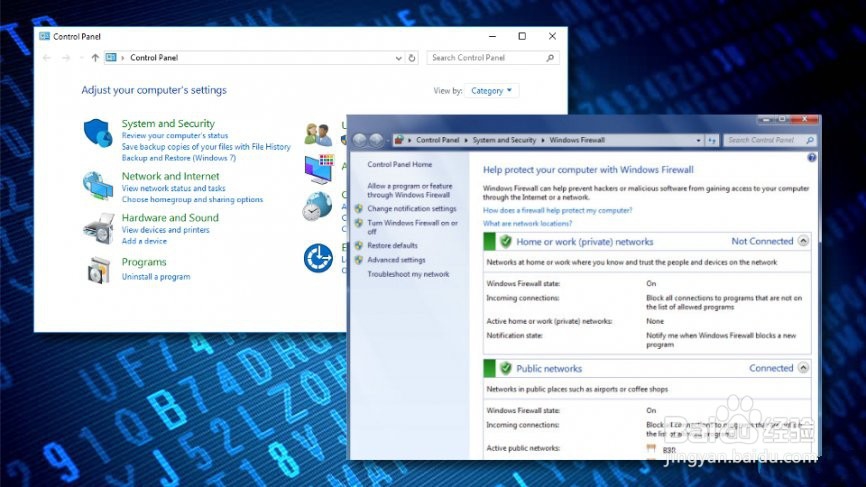The width and height of the screenshot is (866, 487).
Task: Click Windows Firewall breadcrumb segment
Action: click(577, 140)
